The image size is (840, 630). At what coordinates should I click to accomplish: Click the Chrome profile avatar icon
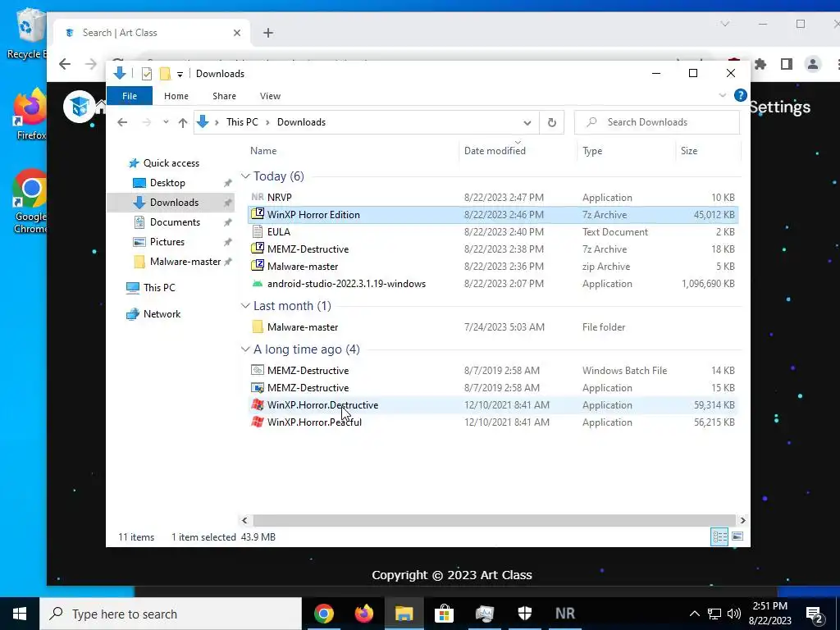click(x=813, y=64)
